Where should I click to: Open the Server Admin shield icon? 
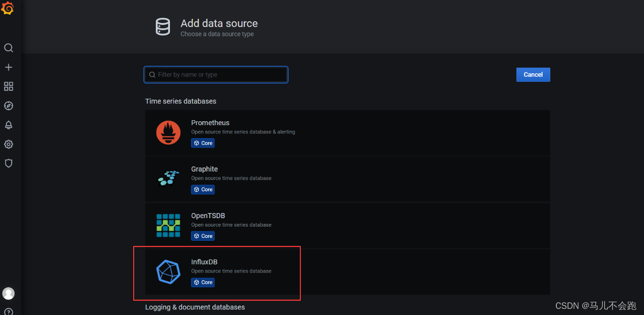pyautogui.click(x=8, y=163)
